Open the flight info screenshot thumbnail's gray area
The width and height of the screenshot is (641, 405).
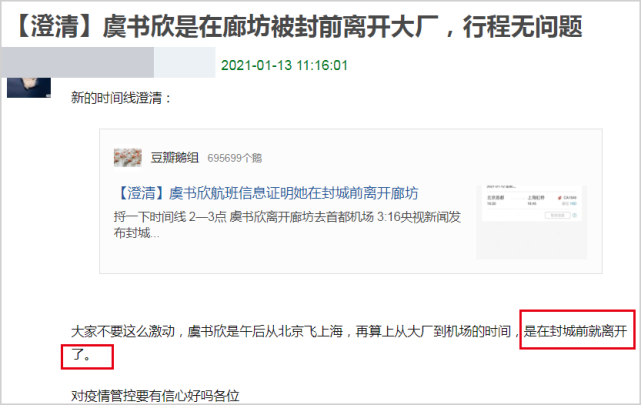(531, 240)
